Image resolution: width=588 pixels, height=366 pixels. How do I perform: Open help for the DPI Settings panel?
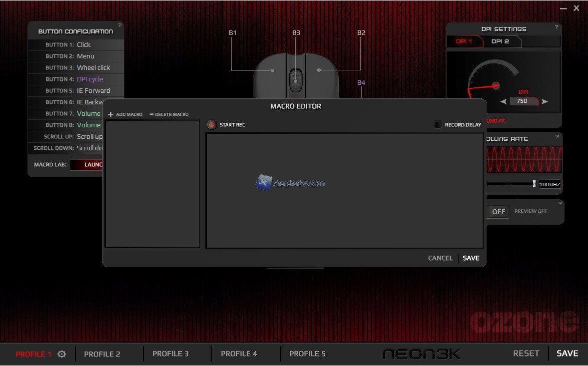[x=557, y=27]
